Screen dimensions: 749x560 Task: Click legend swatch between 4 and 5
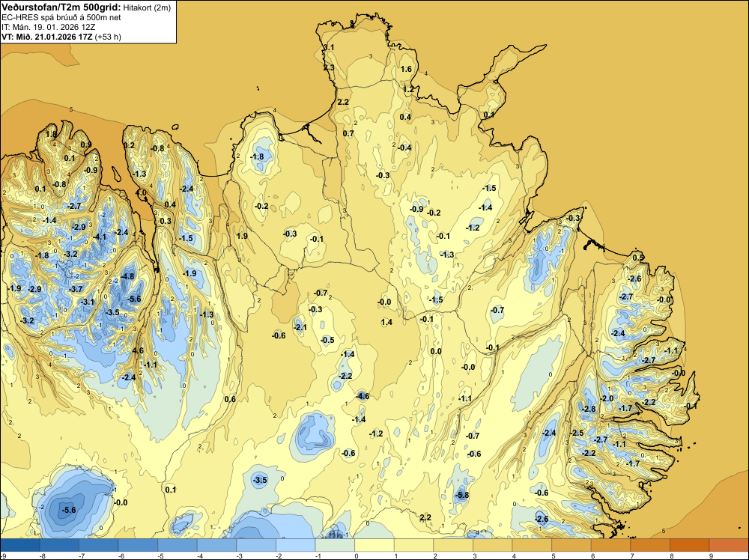point(532,545)
